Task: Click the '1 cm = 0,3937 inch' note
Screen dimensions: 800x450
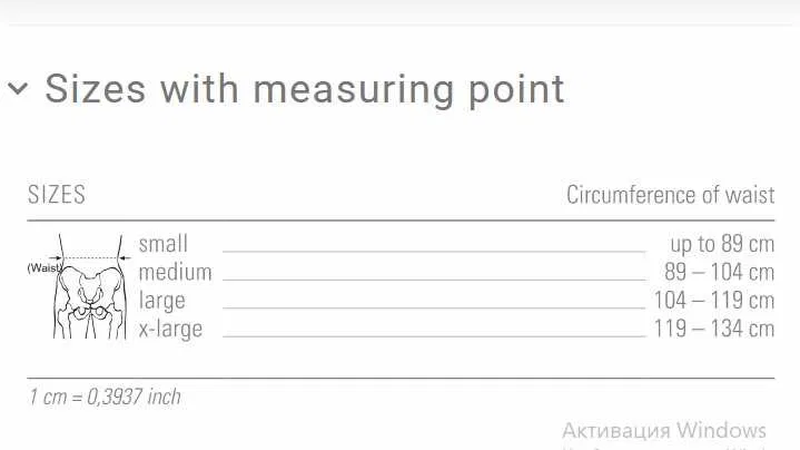Action: pyautogui.click(x=105, y=397)
